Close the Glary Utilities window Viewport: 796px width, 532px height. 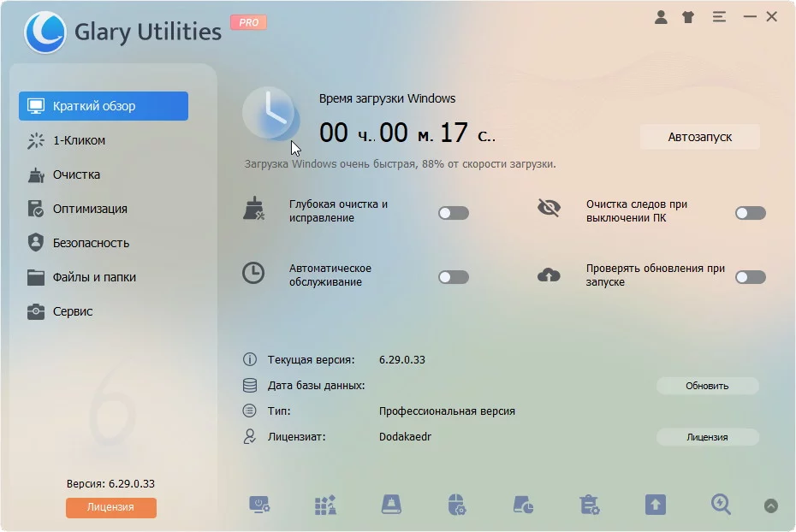(772, 17)
